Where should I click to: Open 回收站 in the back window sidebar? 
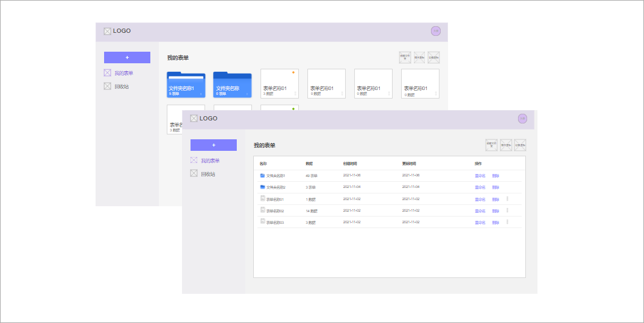coord(121,86)
